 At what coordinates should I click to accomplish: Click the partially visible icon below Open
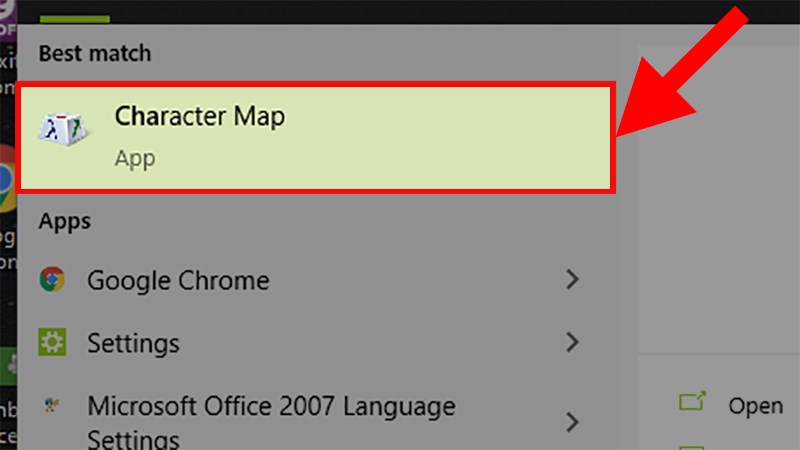click(692, 446)
